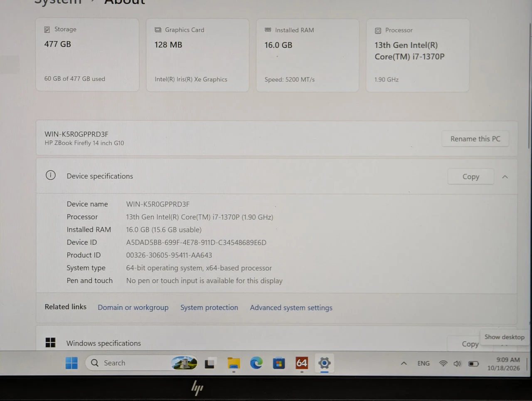Click the search highlight image in taskbar
Image resolution: width=532 pixels, height=401 pixels.
184,363
